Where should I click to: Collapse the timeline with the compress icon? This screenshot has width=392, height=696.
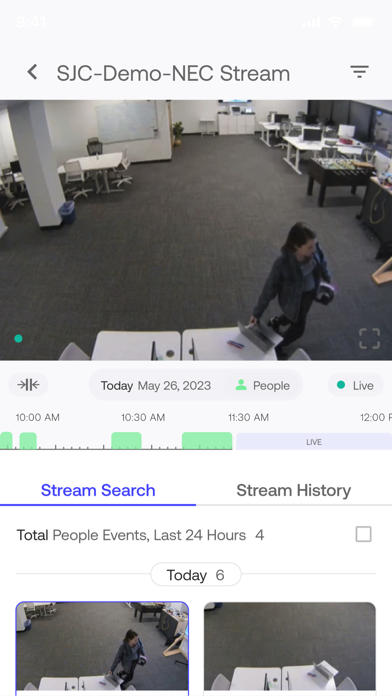click(28, 385)
